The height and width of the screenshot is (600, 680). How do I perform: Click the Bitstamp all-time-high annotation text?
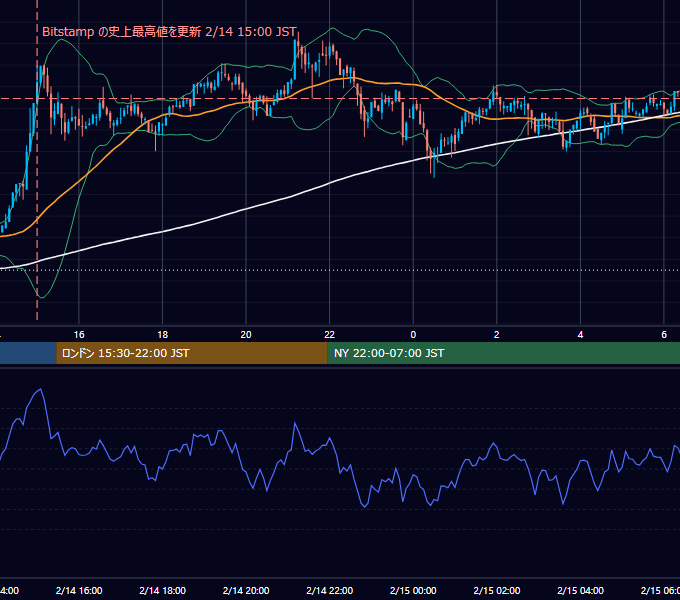coord(169,32)
